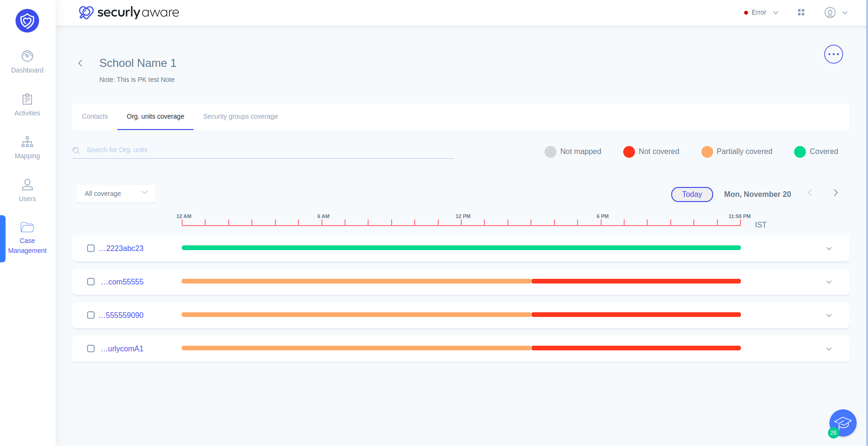The height and width of the screenshot is (446, 868).
Task: Click the Mon, November 20 date label
Action: 757,194
